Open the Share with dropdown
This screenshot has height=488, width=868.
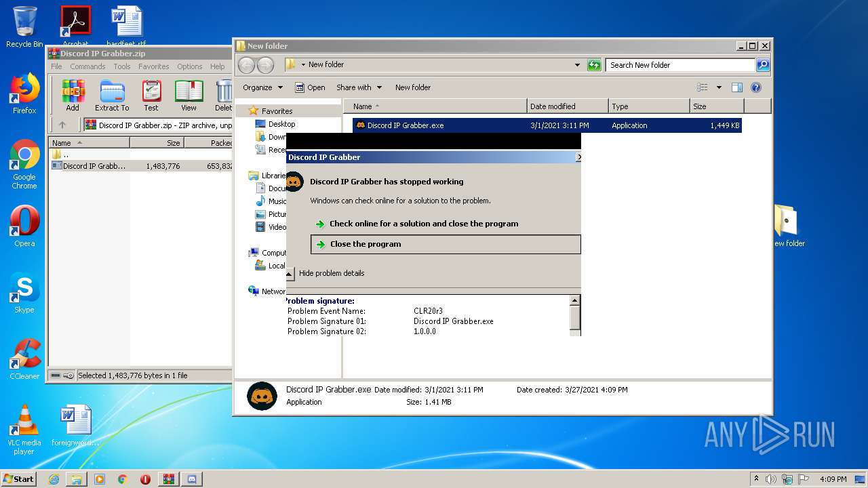[x=359, y=87]
